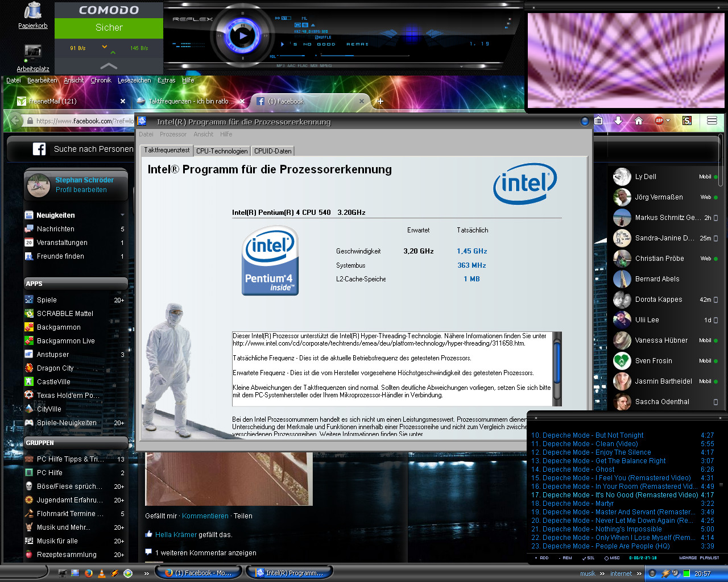Click the Firefox bookmarks list icon
Screen dimensions: 728x582
tap(598, 120)
